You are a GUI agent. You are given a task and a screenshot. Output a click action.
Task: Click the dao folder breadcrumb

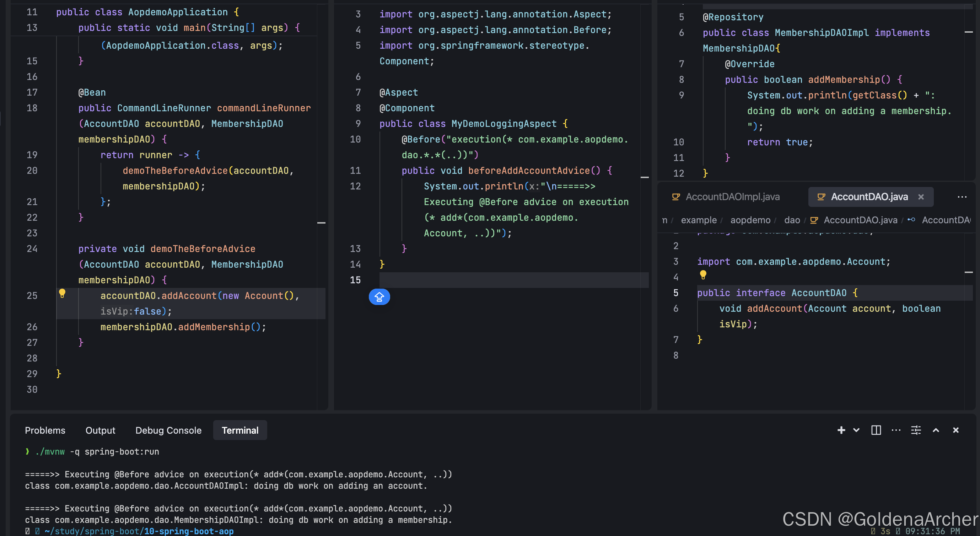pos(792,220)
